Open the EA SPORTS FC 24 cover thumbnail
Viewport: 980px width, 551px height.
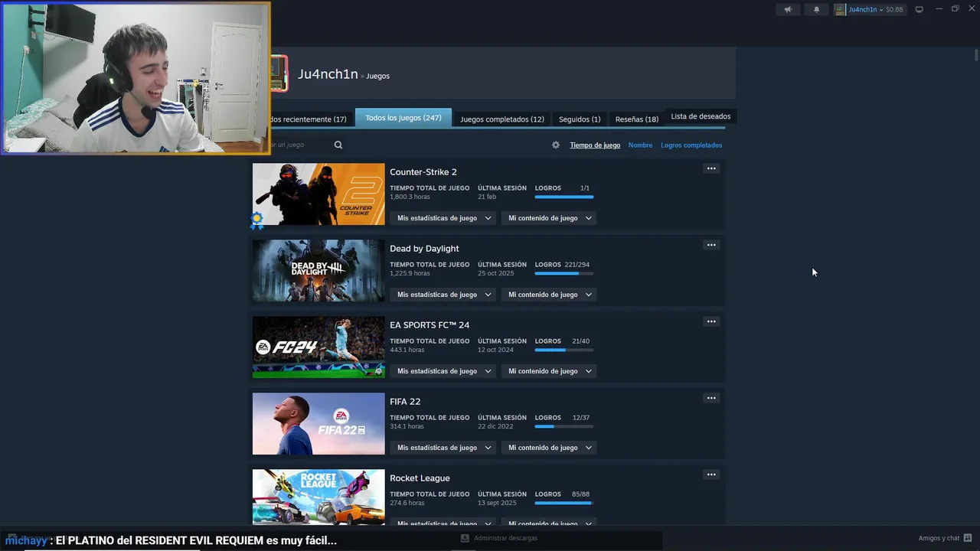pos(318,347)
